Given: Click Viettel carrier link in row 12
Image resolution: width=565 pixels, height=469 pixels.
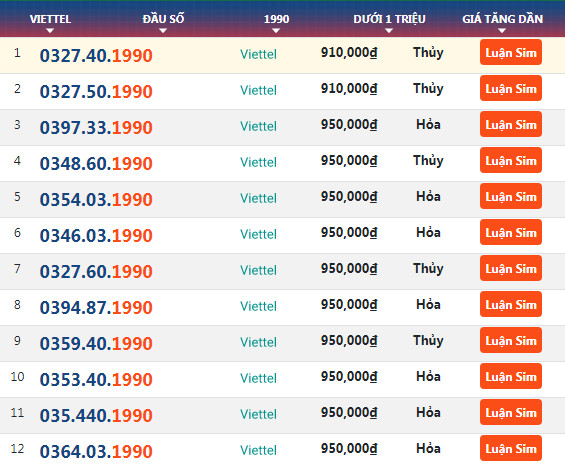Looking at the screenshot, I should [x=258, y=451].
